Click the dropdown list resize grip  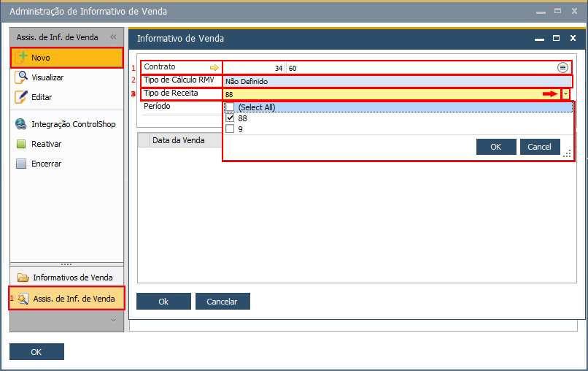click(567, 153)
